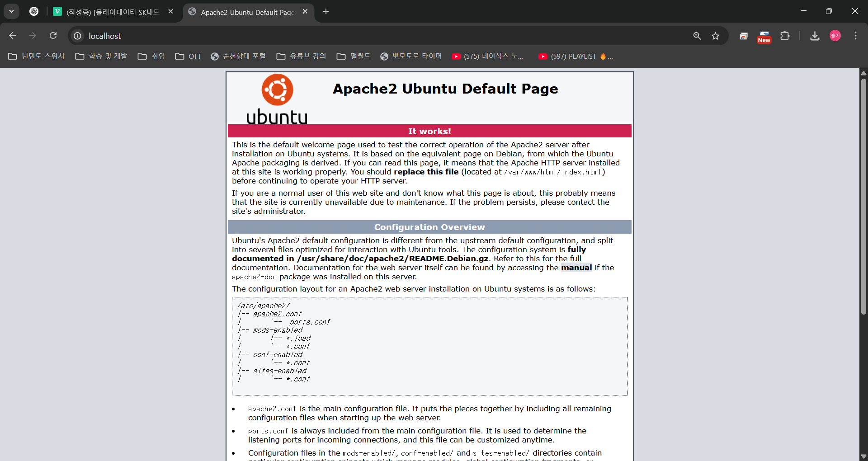Screen dimensions: 868x461
Task: Focus the localhost address bar
Action: point(384,36)
